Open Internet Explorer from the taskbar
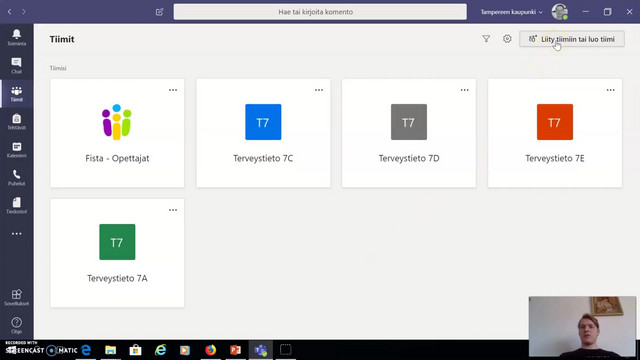Screen dimensions: 640x360 [x=161, y=350]
